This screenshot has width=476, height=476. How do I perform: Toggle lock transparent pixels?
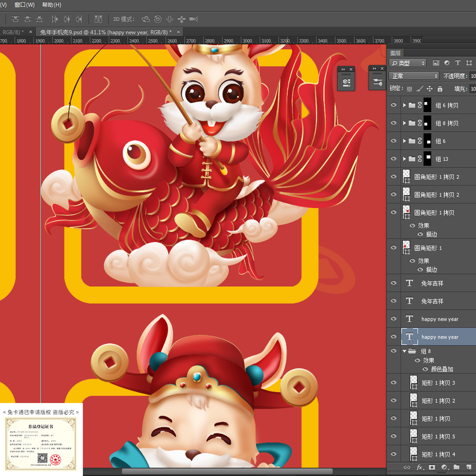409,89
